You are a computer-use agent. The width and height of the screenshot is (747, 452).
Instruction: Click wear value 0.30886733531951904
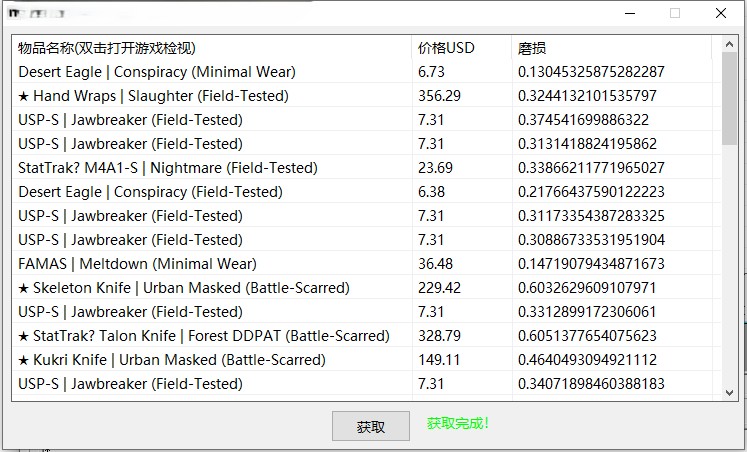(x=591, y=240)
